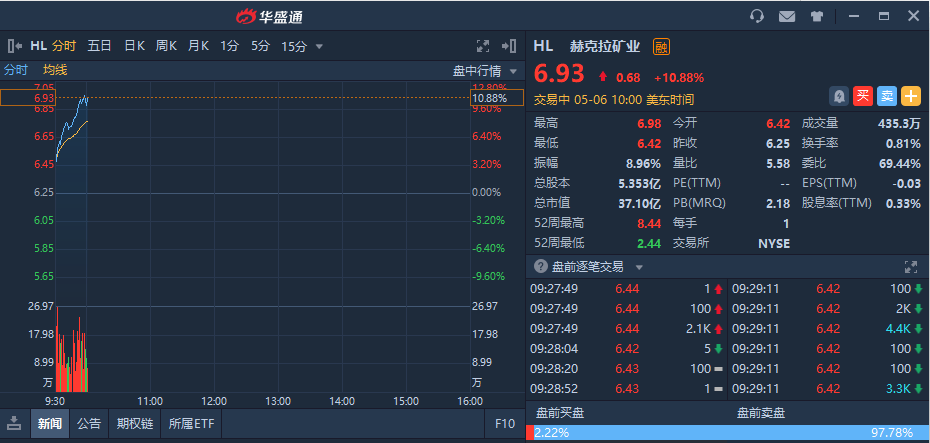Click the red Buy (买) button
Viewport: 930px width, 443px height.
[x=863, y=96]
